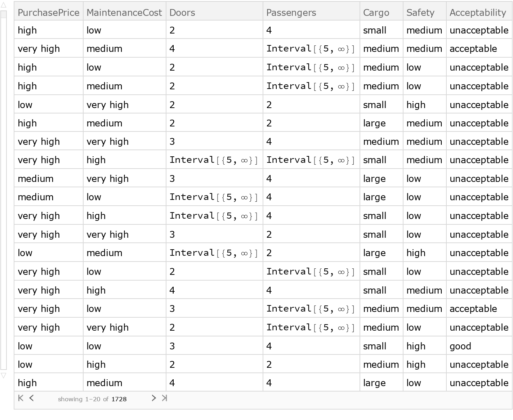Click the very high MaintenanceCost cell in row seven
Viewport: 513px width, 420px height.
[x=107, y=141]
